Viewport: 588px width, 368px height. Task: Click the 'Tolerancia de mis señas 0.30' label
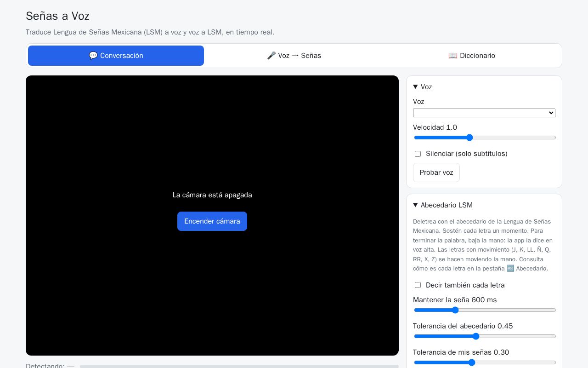point(461,352)
